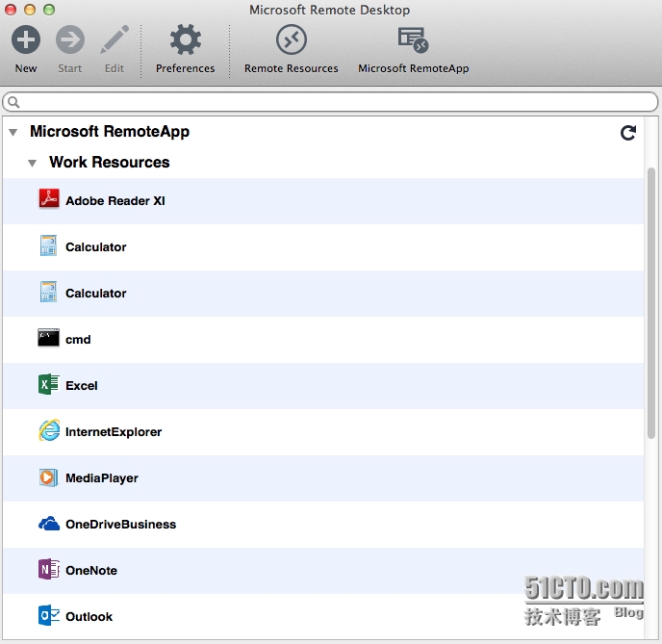Select the cmd terminal icon

pyautogui.click(x=48, y=338)
